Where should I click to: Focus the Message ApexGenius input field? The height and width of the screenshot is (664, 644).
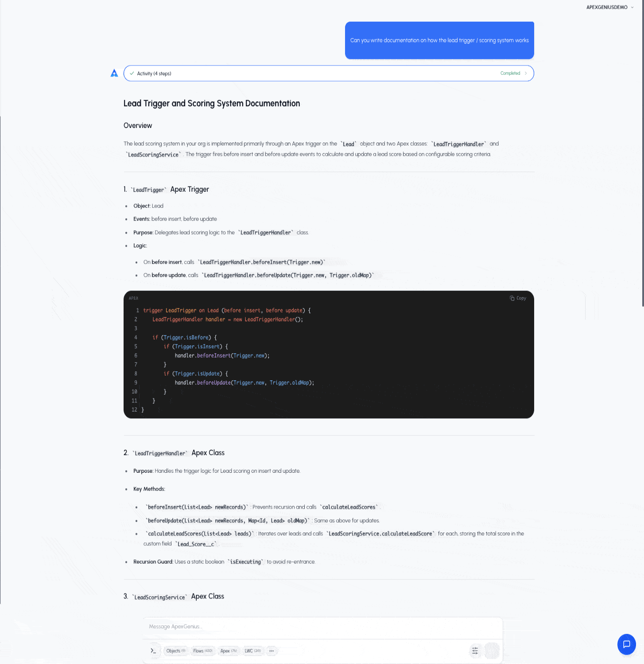click(322, 627)
